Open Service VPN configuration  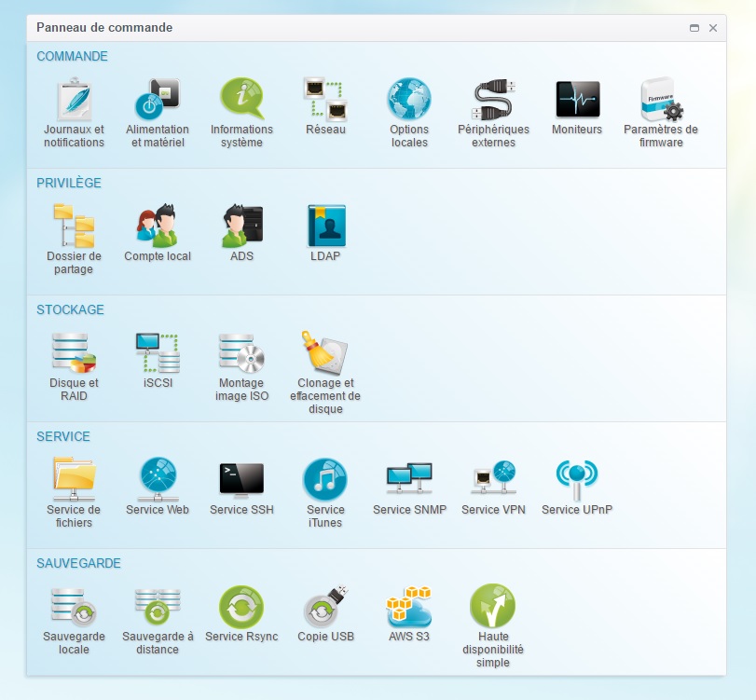pyautogui.click(x=493, y=481)
